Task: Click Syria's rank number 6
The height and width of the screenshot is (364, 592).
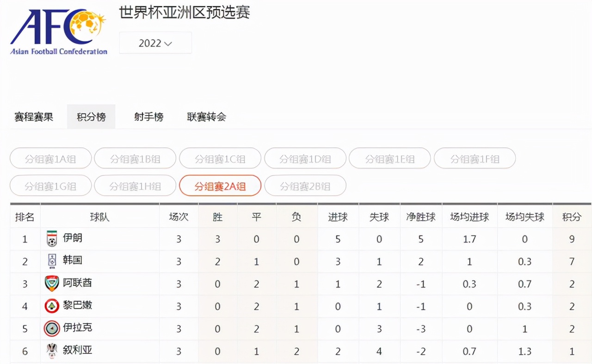Action: [25, 352]
